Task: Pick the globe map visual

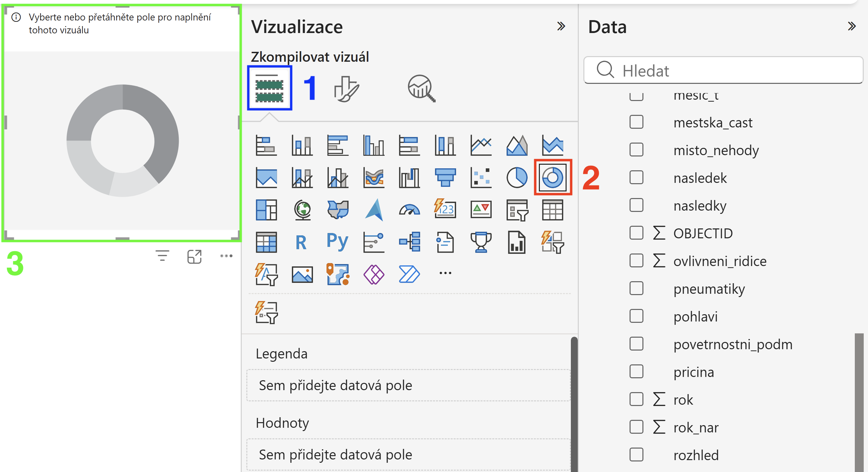Action: tap(302, 210)
